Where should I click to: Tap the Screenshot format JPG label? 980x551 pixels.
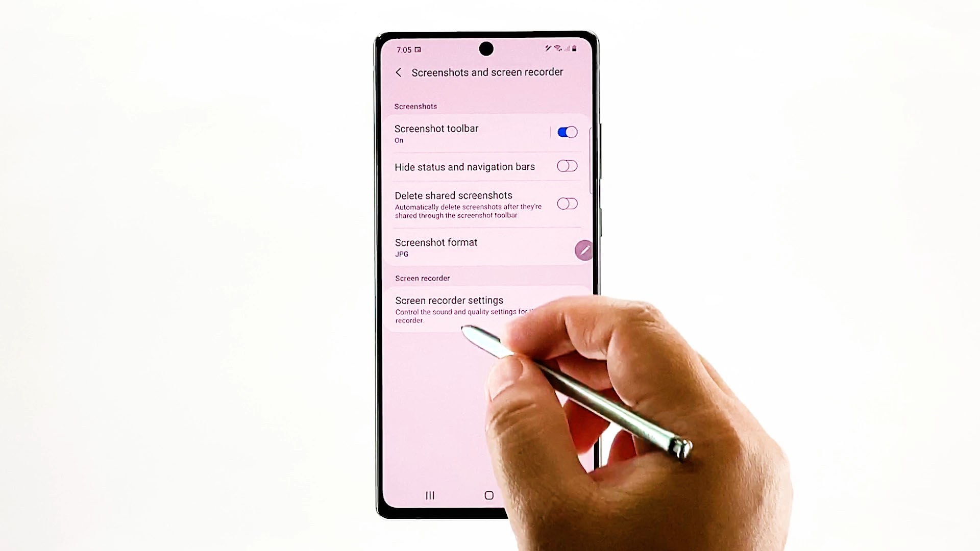(x=435, y=247)
